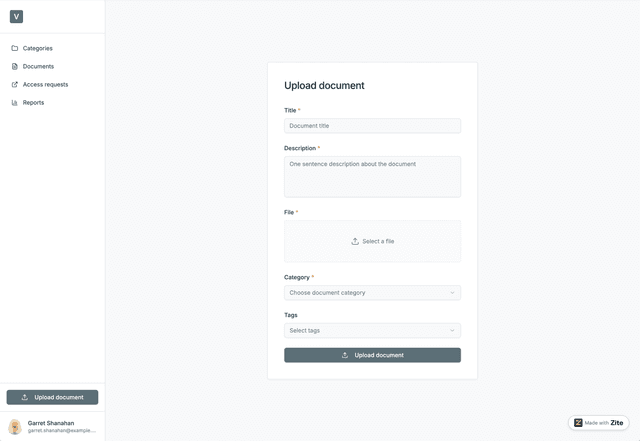The width and height of the screenshot is (640, 441).
Task: Expand the tags dropdown chevron arrow
Action: pyautogui.click(x=452, y=330)
